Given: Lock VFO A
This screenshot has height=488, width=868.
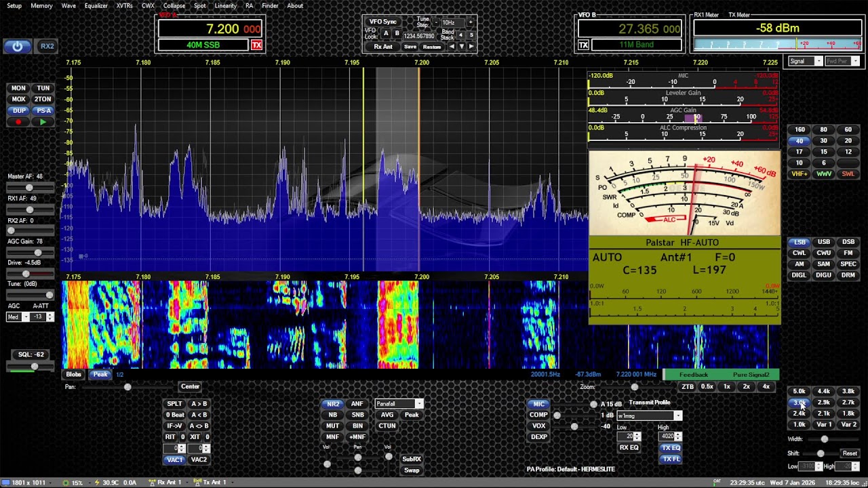Looking at the screenshot, I should tap(386, 33).
